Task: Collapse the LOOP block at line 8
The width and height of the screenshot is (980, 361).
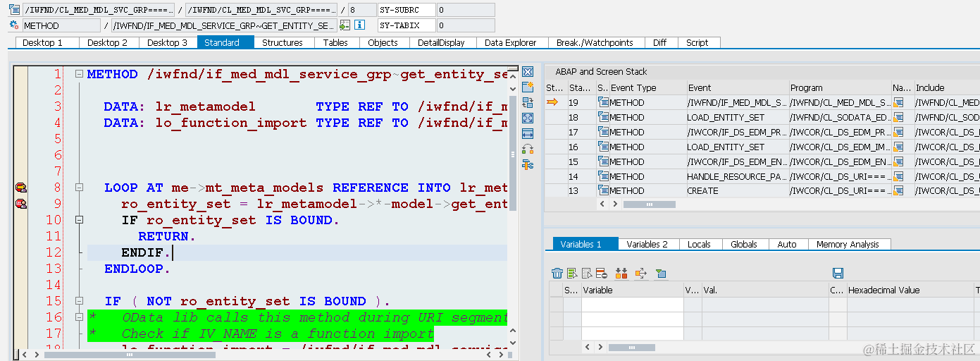Action: click(79, 188)
